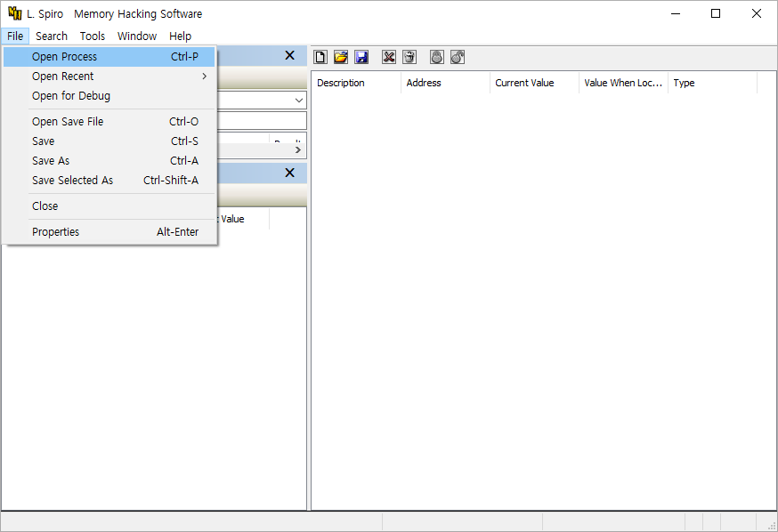Viewport: 778px width, 532px height.
Task: Click the resize grip in status bar corner
Action: [x=772, y=526]
